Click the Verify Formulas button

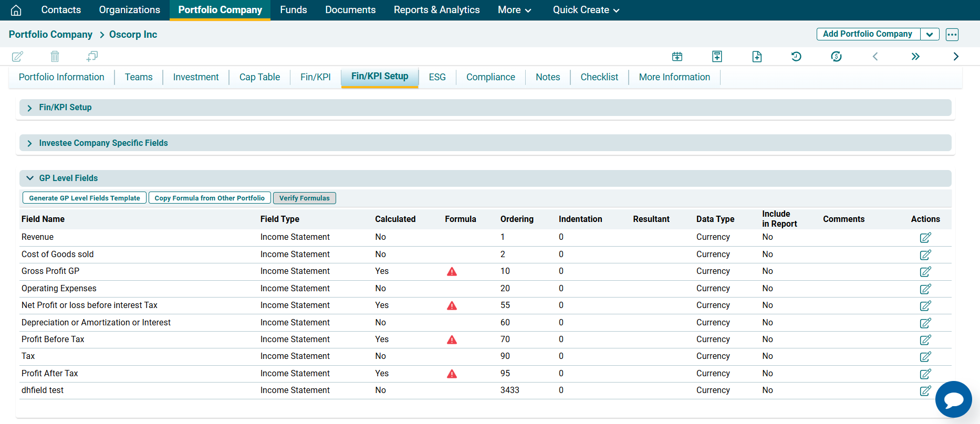click(304, 198)
